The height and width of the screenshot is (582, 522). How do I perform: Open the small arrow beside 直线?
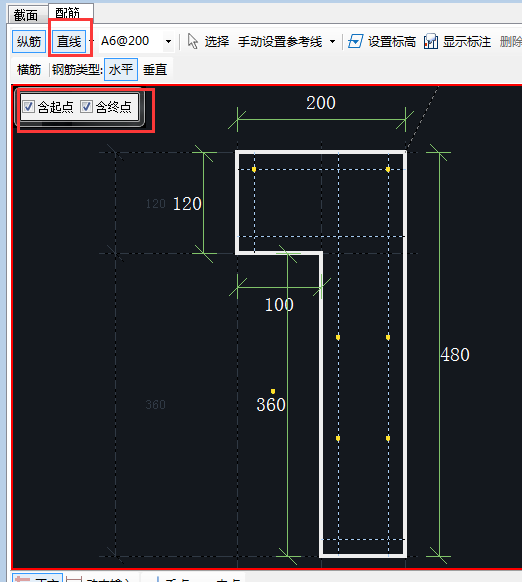click(92, 41)
